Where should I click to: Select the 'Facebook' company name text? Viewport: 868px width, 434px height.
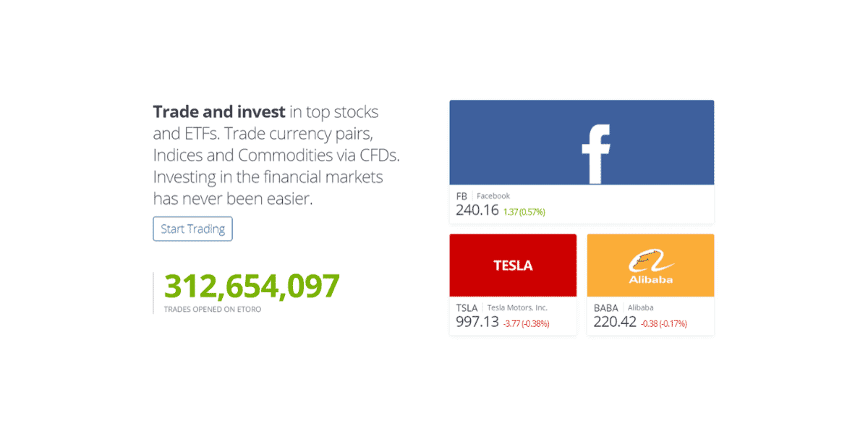coord(493,195)
